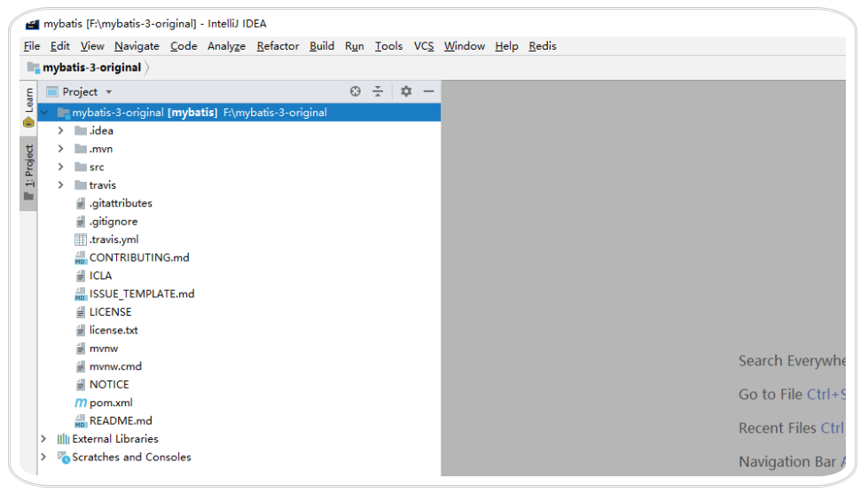Open the Learn side tool window tab
The image size is (868, 494).
click(28, 107)
